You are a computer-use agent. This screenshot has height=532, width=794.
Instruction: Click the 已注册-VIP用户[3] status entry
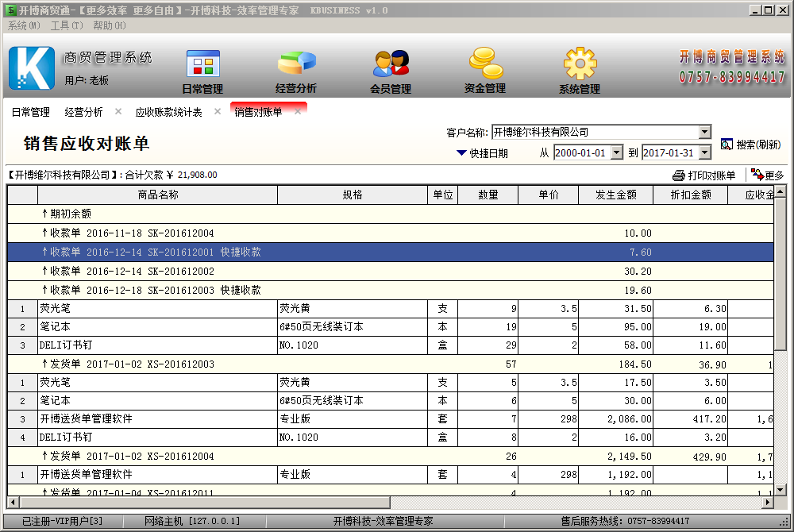(62, 521)
